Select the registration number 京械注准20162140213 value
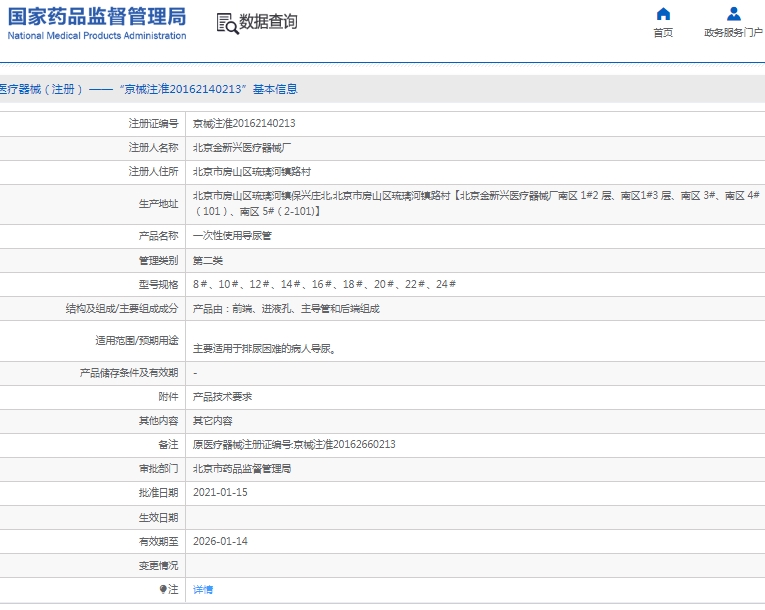The width and height of the screenshot is (765, 610). (244, 123)
